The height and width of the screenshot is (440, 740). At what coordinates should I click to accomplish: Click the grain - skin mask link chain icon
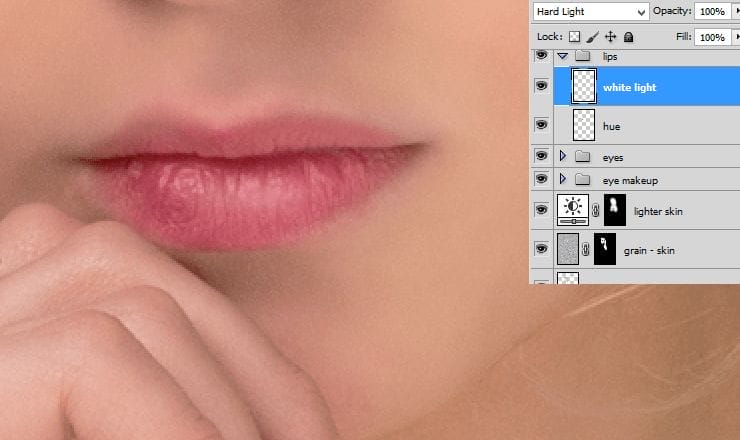coord(586,250)
